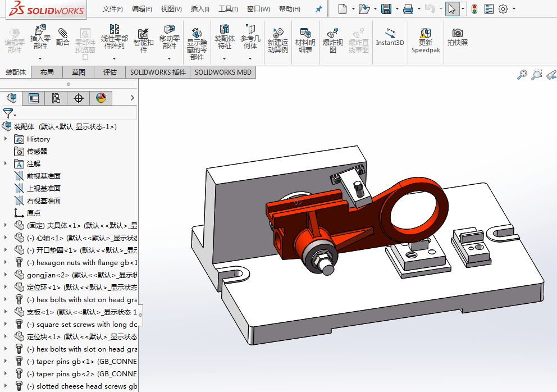The height and width of the screenshot is (392, 557).
Task: Open the 视图(V) menu
Action: click(x=171, y=9)
